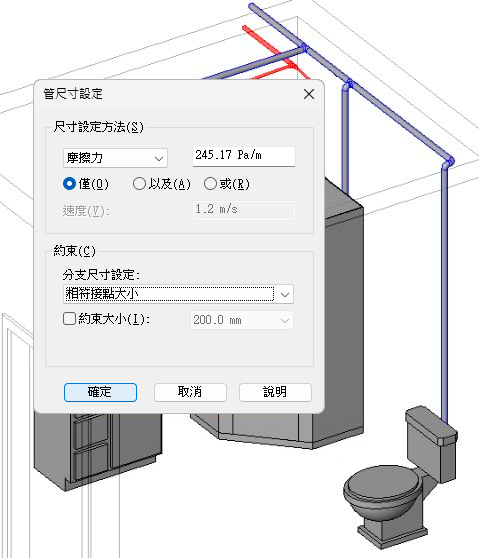
Task: Close the 管尺寸設定 dialog
Action: pos(309,94)
